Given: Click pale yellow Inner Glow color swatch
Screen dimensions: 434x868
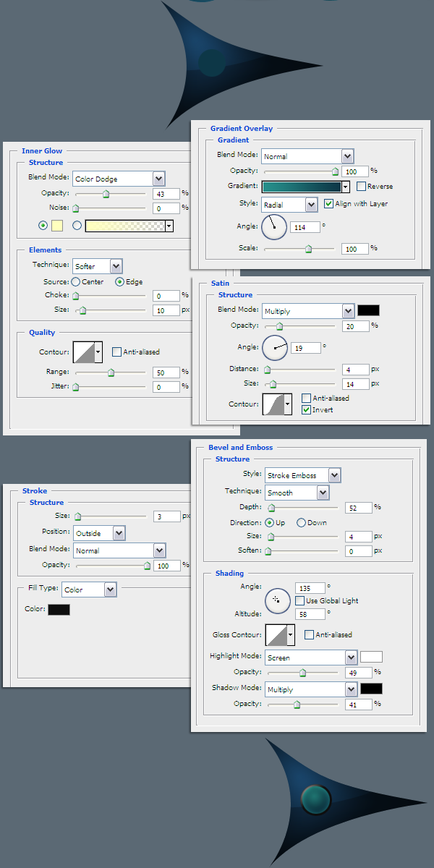Looking at the screenshot, I should click(x=57, y=226).
